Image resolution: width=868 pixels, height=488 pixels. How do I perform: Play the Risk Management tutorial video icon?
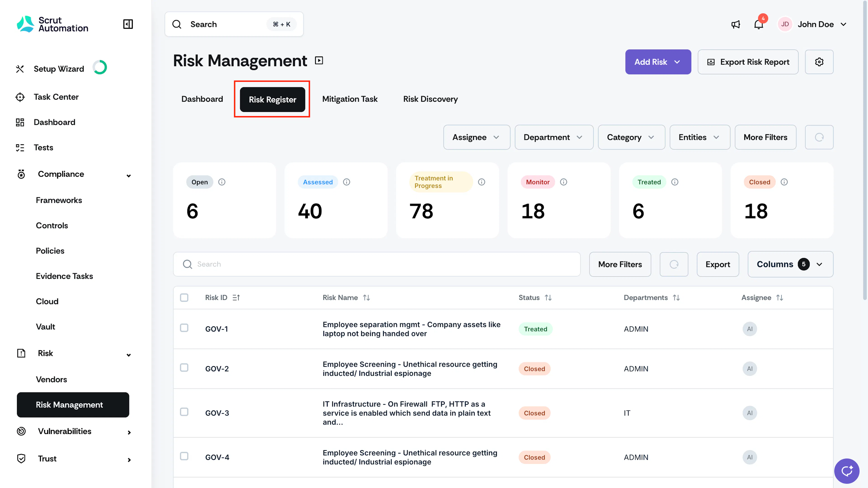click(319, 61)
